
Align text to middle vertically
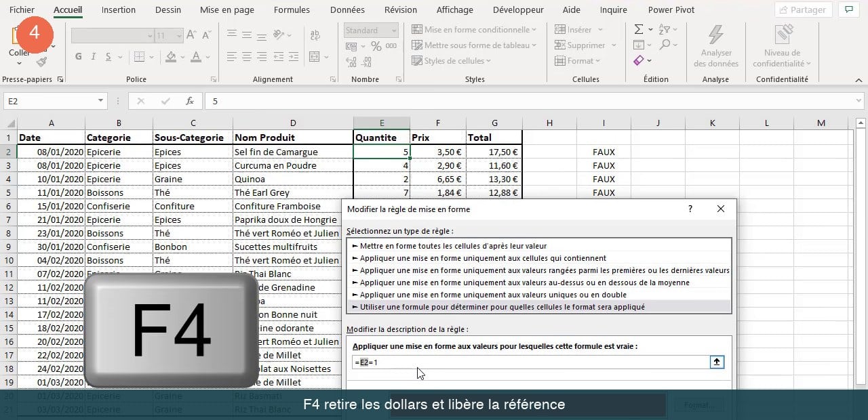click(x=247, y=34)
